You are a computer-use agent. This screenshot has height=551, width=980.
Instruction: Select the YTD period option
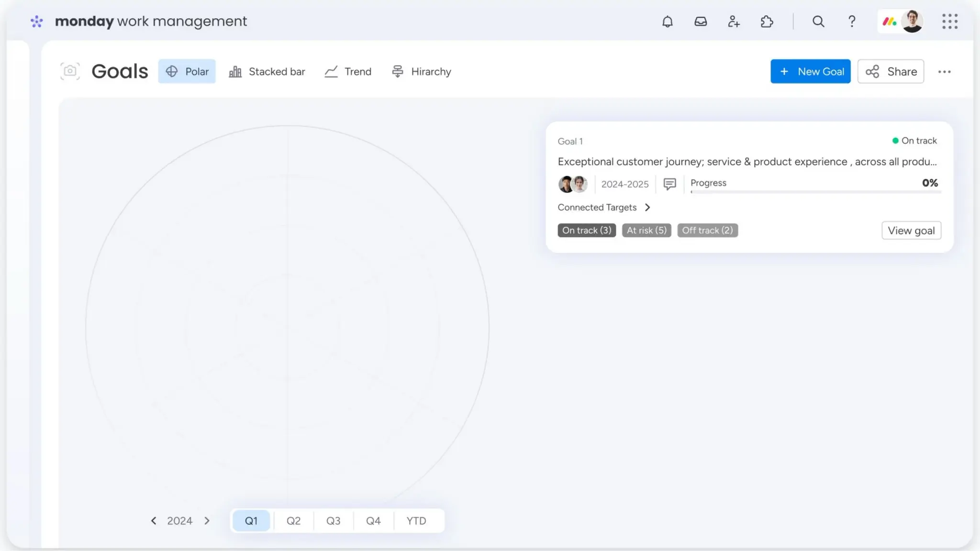click(416, 521)
